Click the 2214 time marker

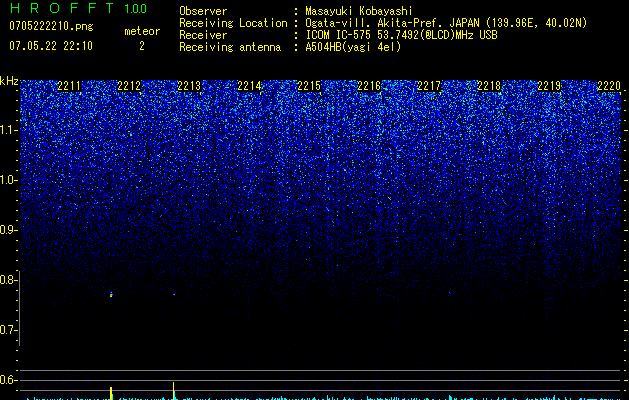249,86
